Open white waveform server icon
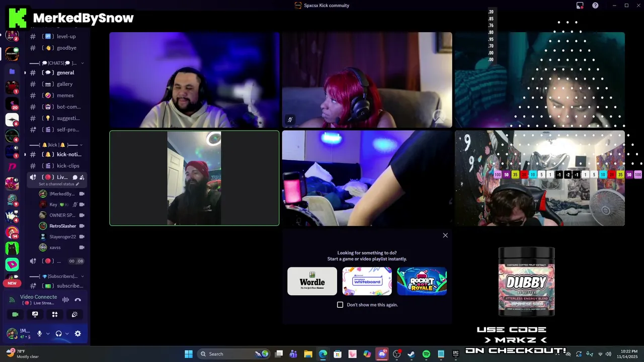644x362 pixels. (12, 120)
